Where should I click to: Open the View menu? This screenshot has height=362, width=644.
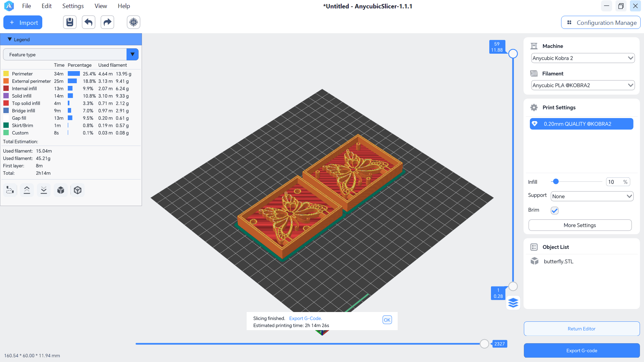click(x=101, y=6)
